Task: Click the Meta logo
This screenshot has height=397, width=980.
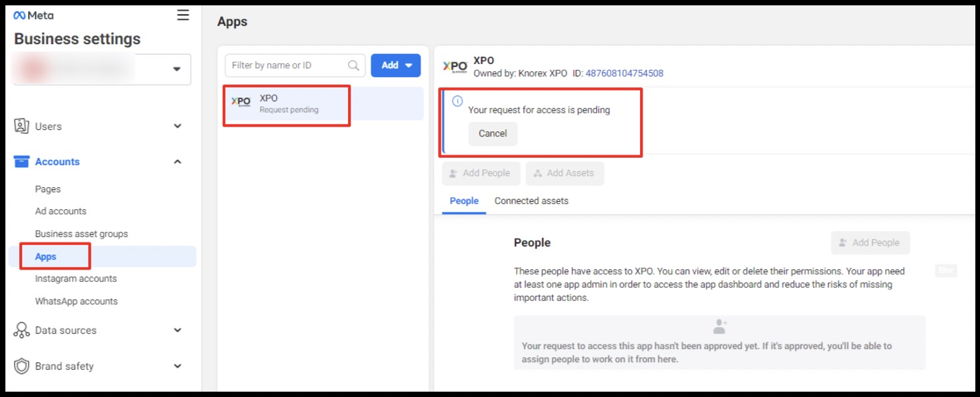Action: tap(33, 15)
